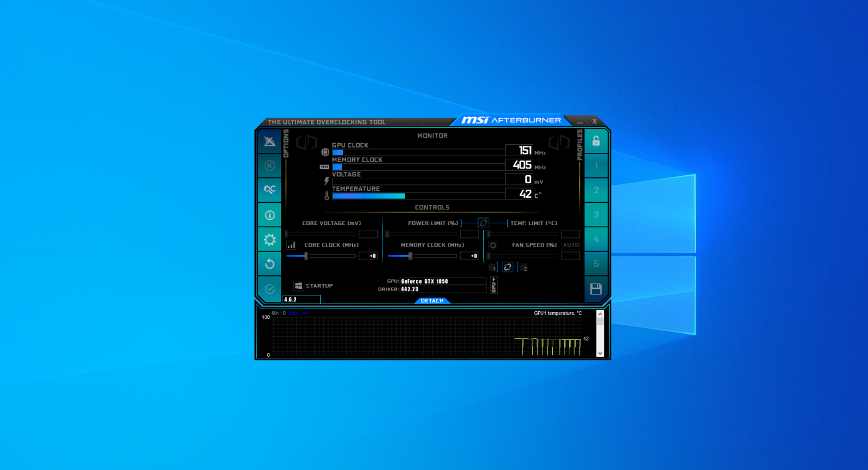Select profile slot 5
The image size is (868, 470).
tap(596, 264)
